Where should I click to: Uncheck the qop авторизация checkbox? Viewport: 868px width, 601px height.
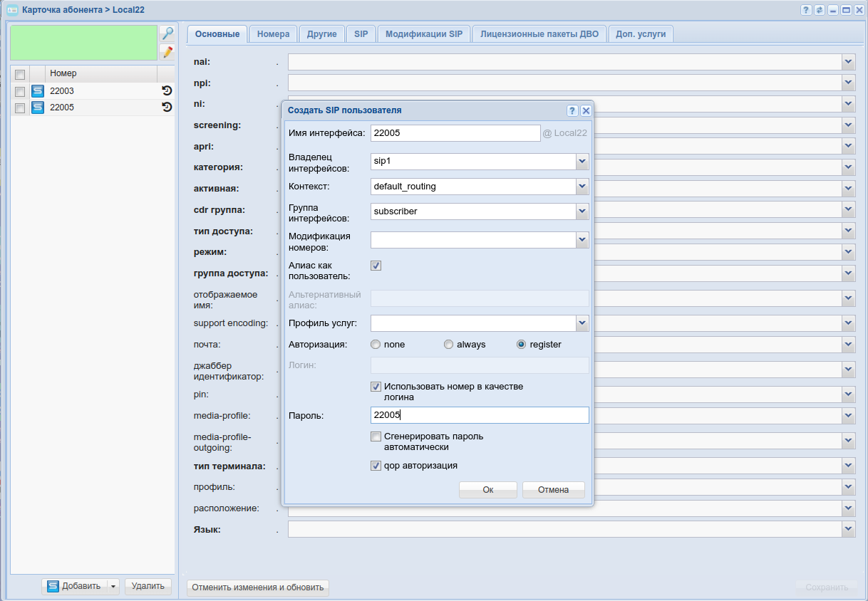(376, 466)
